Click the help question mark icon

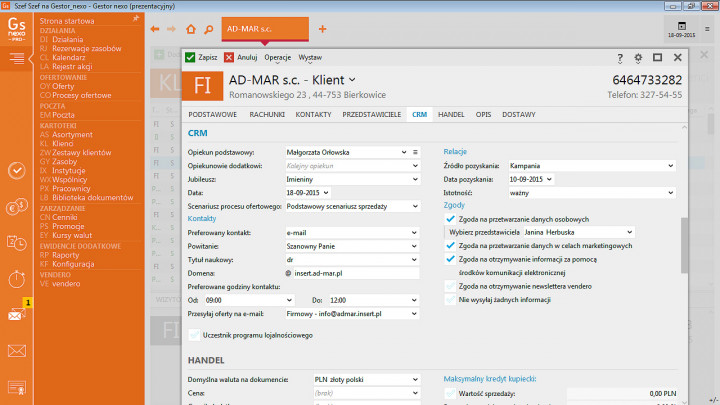(x=620, y=58)
